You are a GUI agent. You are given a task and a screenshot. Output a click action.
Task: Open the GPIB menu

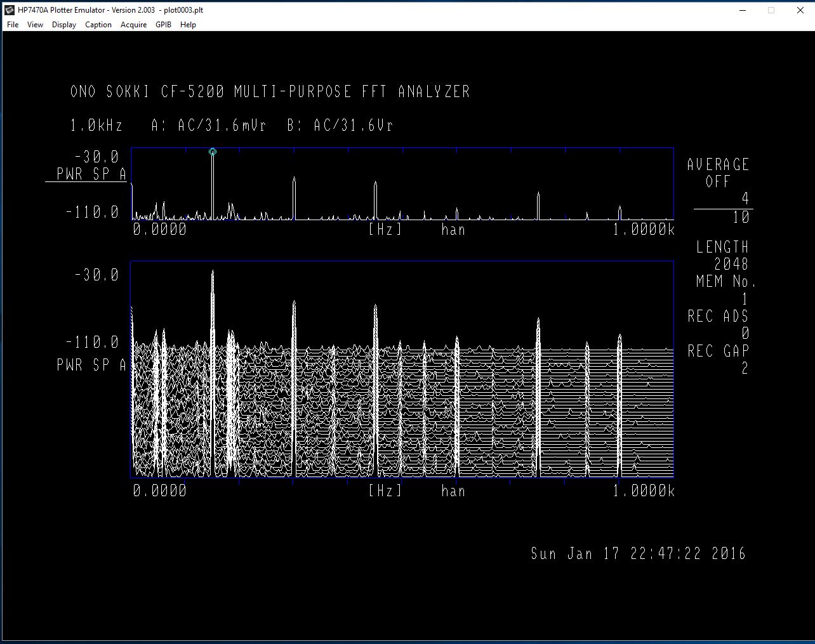tap(164, 25)
